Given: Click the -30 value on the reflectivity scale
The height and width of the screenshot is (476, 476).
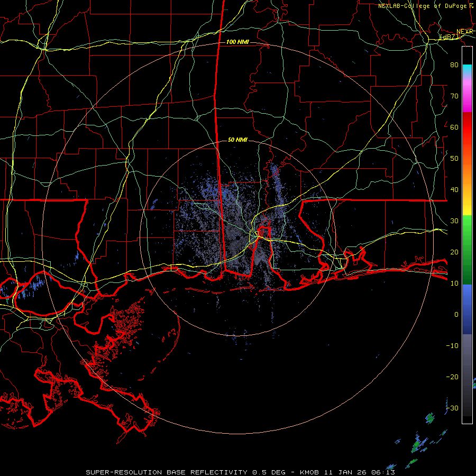Looking at the screenshot, I should click(x=452, y=408).
